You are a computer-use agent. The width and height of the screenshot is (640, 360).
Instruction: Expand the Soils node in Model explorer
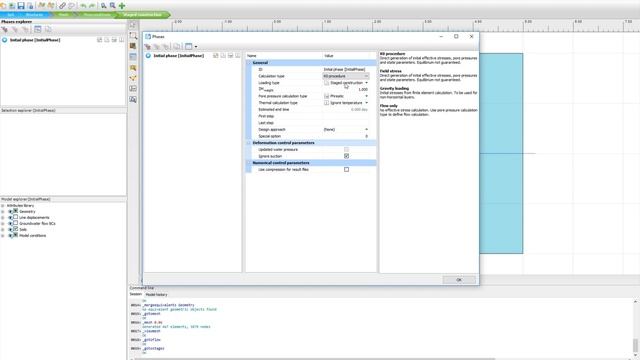tap(3, 229)
